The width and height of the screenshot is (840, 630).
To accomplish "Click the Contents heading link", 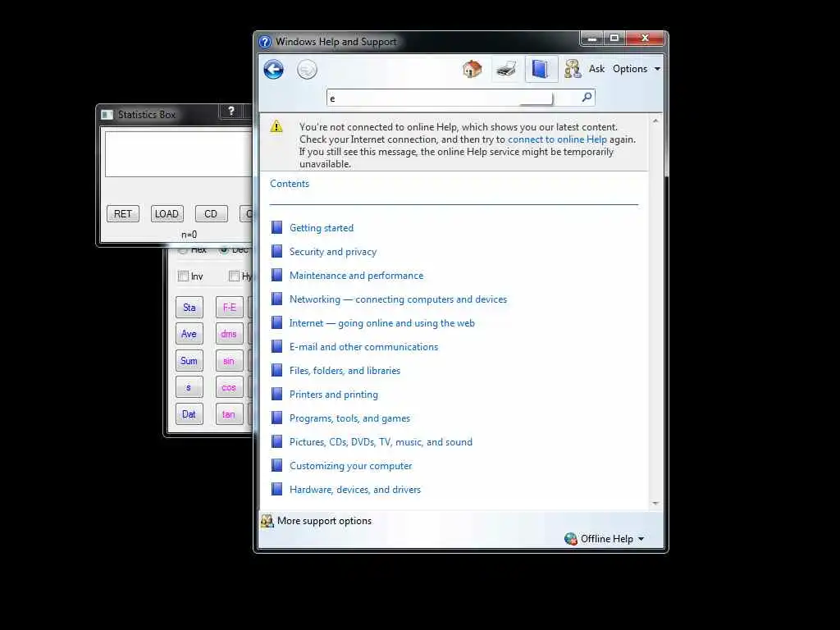I will pyautogui.click(x=290, y=184).
